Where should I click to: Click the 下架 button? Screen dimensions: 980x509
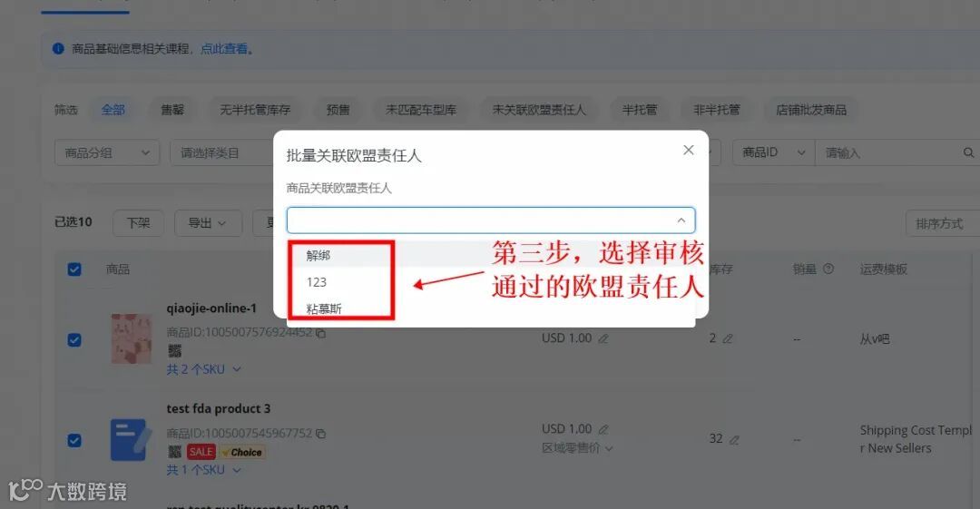coord(138,223)
